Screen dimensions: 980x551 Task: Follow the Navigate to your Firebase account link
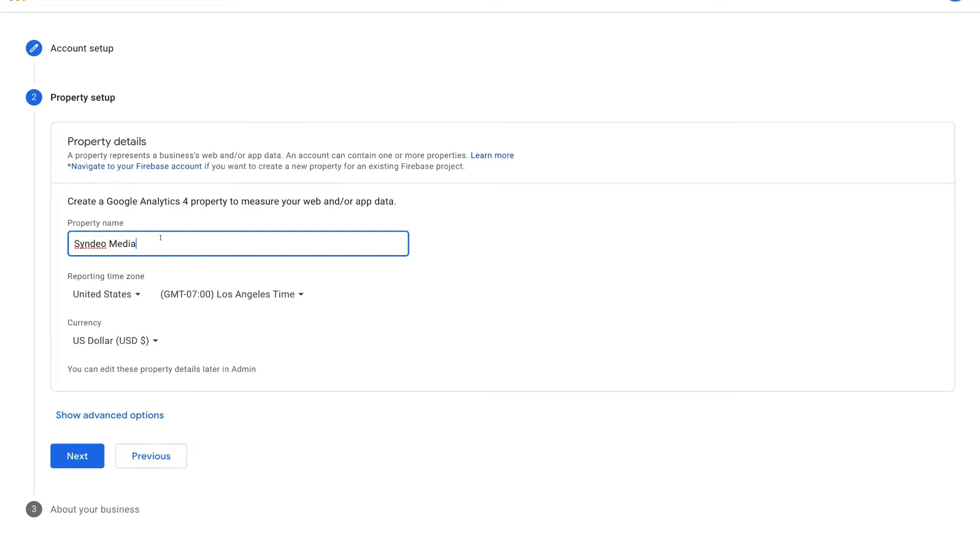(135, 166)
